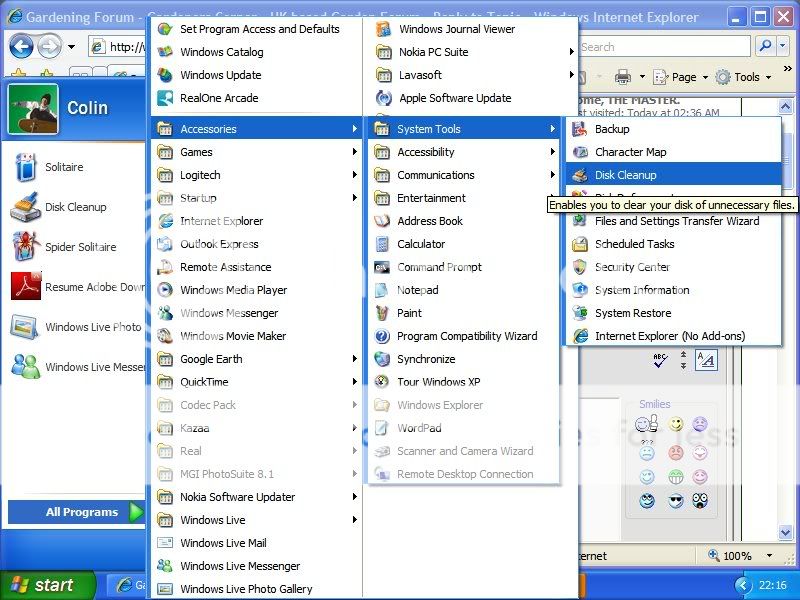Click the Security Center shield icon
The height and width of the screenshot is (600, 800).
tap(580, 267)
